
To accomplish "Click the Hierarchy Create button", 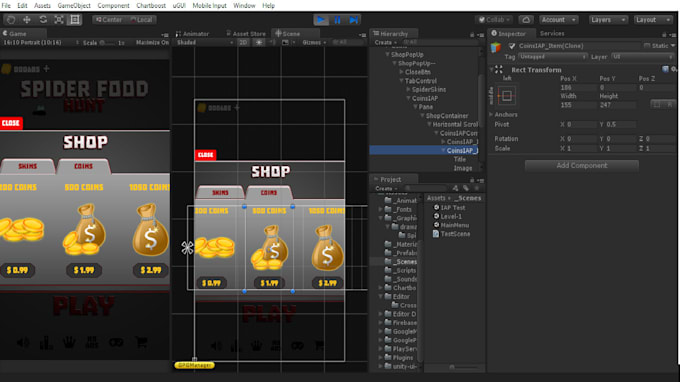I will tap(385, 42).
